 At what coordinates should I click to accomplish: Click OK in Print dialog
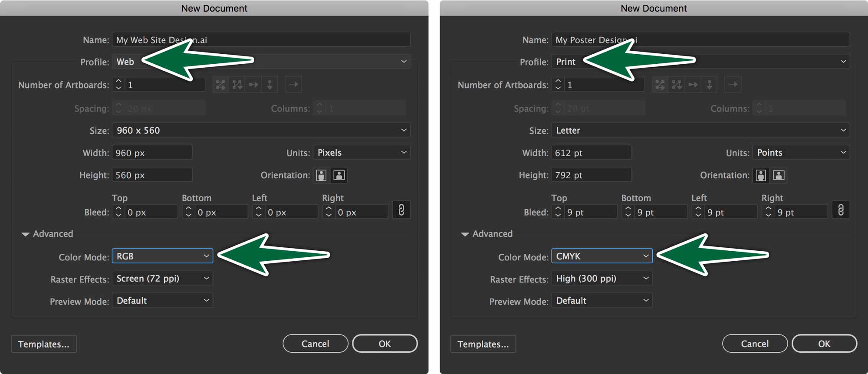pos(825,344)
